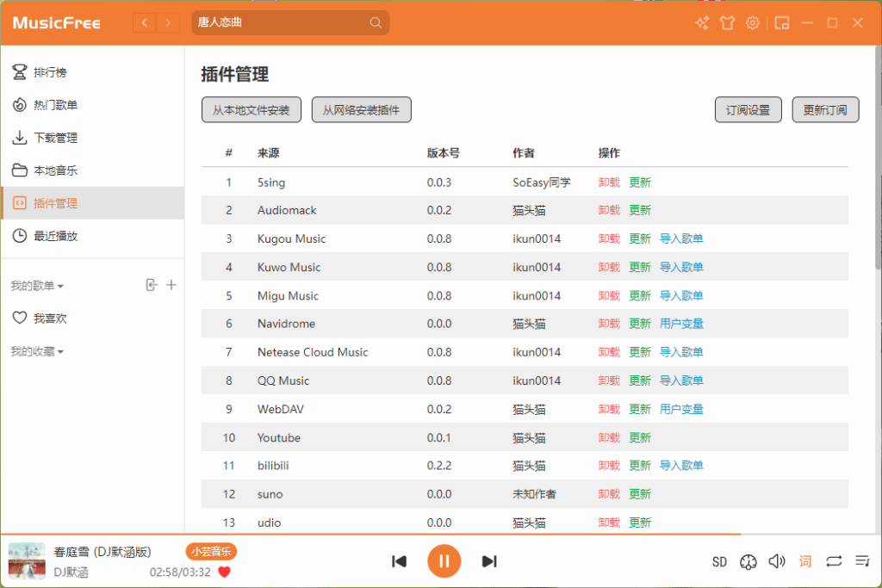The image size is (882, 588).
Task: Uninstall the Kuwo Music plugin
Action: 609,267
